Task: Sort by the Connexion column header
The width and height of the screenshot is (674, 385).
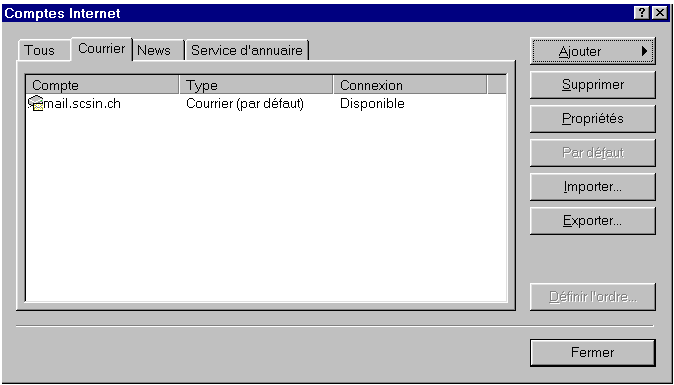Action: 410,85
